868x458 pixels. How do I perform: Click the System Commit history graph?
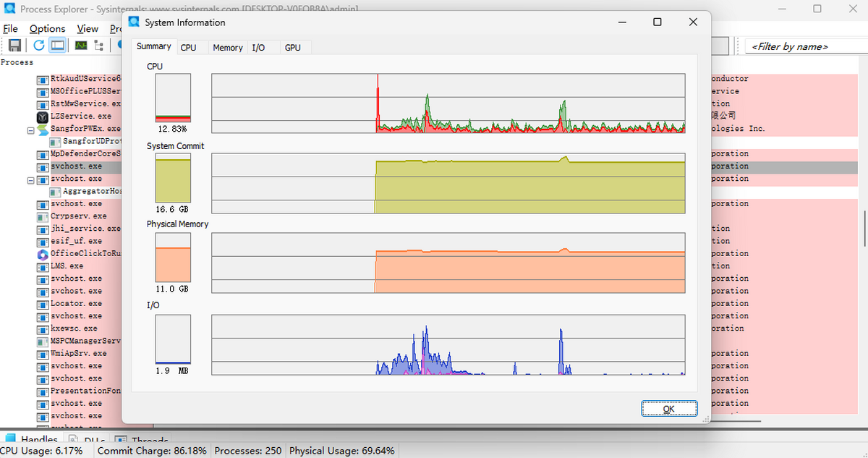448,183
